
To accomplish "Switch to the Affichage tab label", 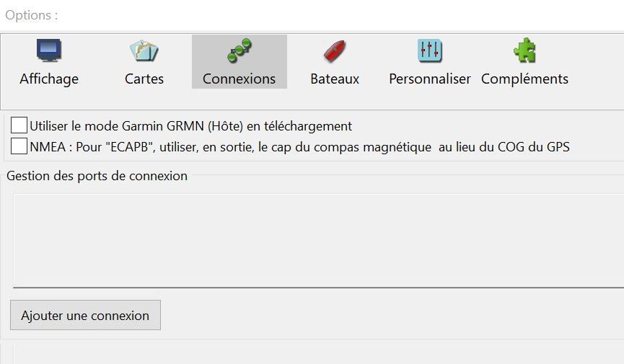I will 49,79.
